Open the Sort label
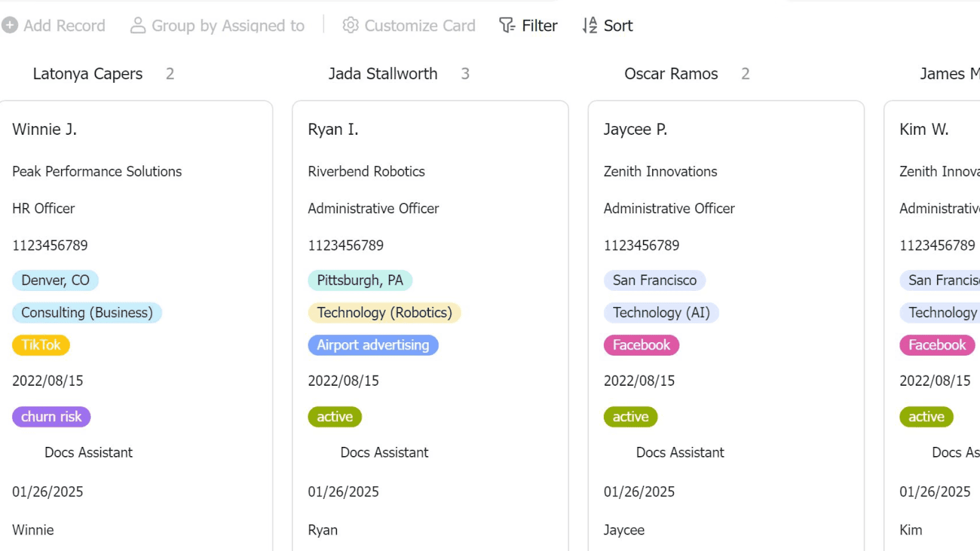The height and width of the screenshot is (551, 980). (618, 26)
